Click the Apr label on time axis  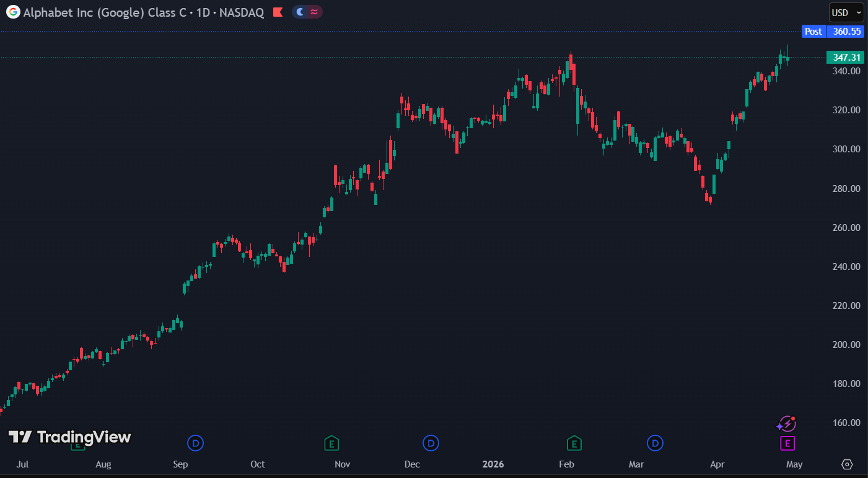point(717,464)
